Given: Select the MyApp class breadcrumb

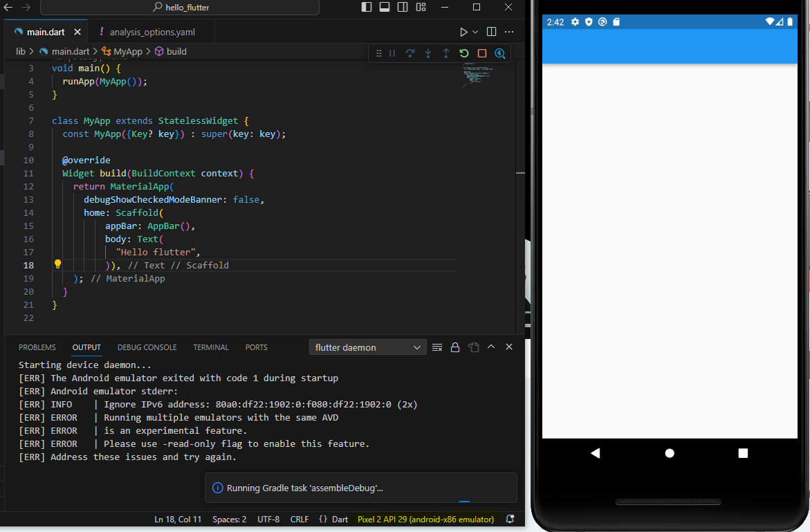Looking at the screenshot, I should [122, 52].
